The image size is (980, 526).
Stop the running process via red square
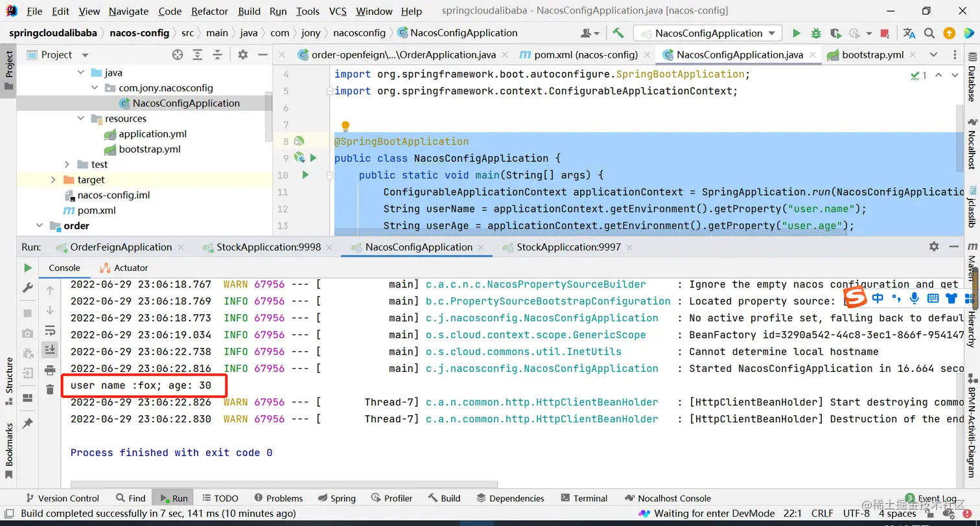pos(885,33)
